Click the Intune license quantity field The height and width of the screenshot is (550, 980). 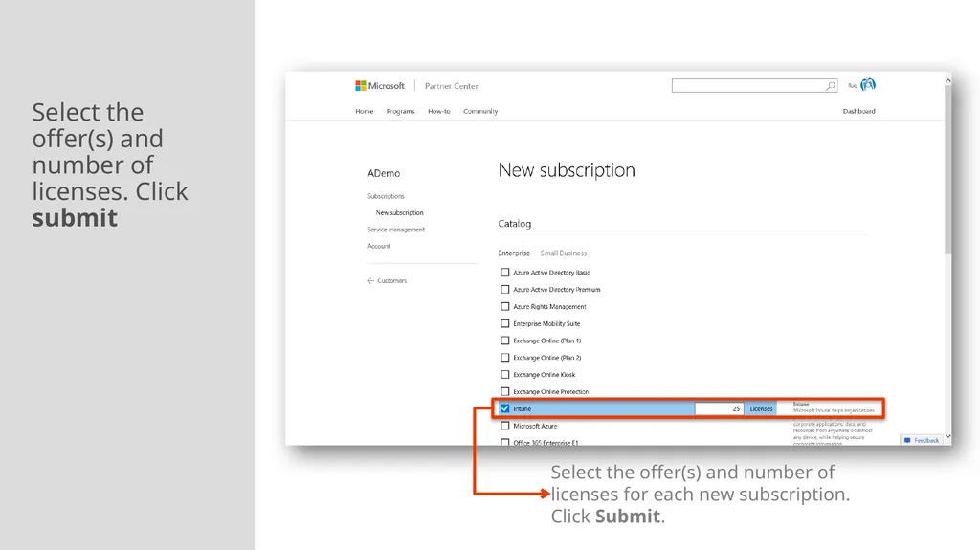tap(719, 408)
